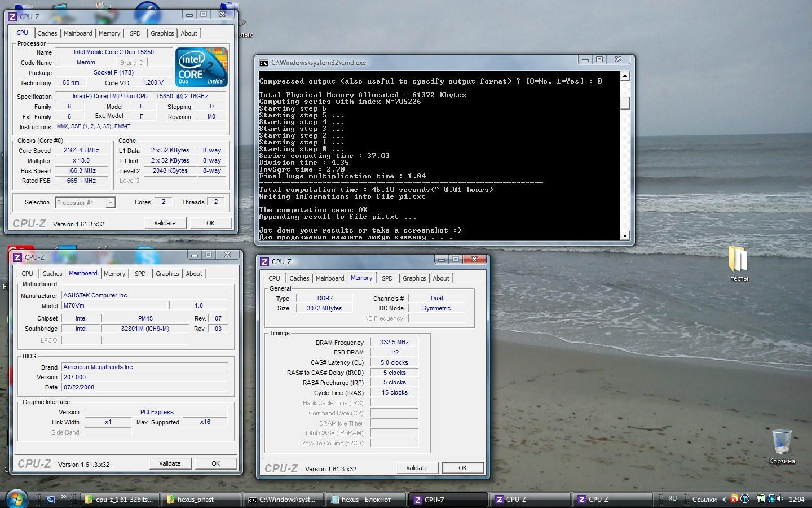Expand the quick launch overflow chevron
The width and height of the screenshot is (812, 508).
coord(64,497)
